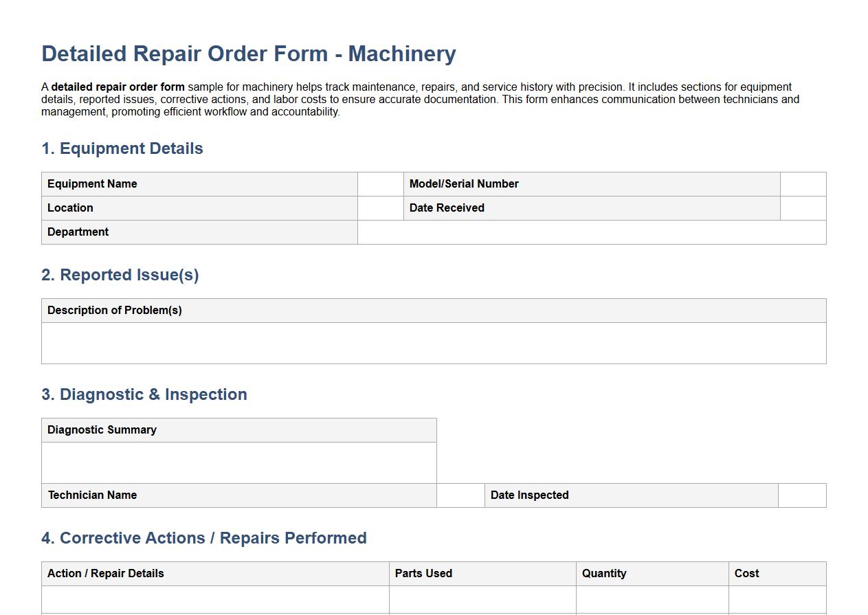Click the Equipment Name input cell
Image resolution: width=868 pixels, height=615 pixels.
[380, 183]
